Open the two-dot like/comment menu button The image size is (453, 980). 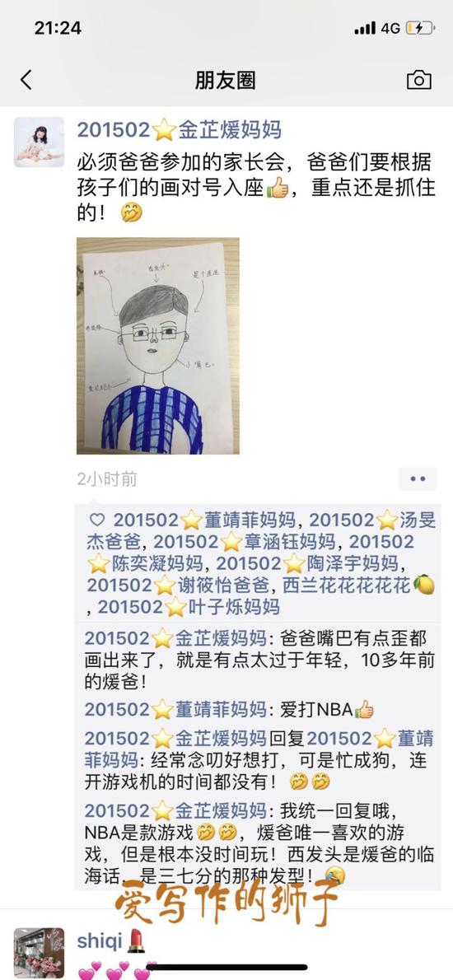(x=418, y=478)
